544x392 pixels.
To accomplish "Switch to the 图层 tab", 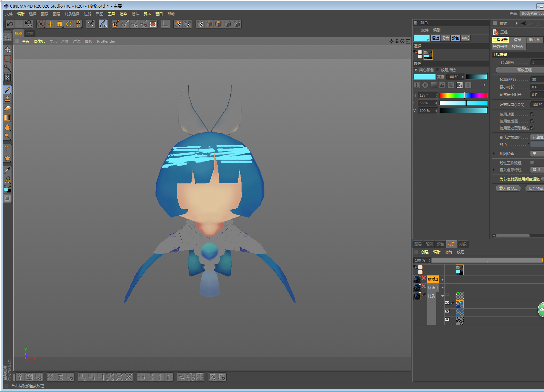I will point(418,244).
